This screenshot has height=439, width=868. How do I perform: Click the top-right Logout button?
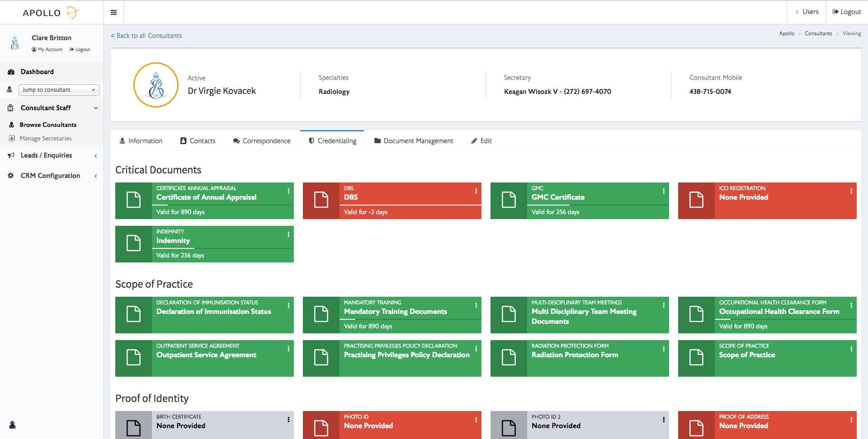(x=846, y=12)
